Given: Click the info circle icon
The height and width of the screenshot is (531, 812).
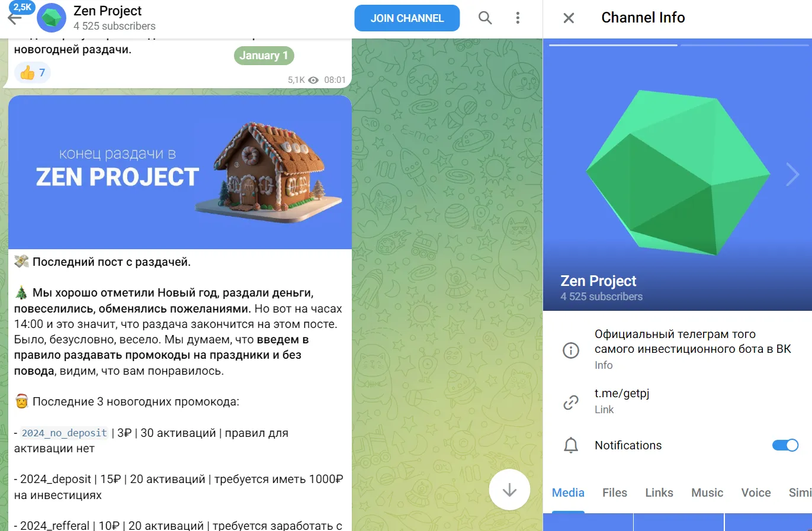Looking at the screenshot, I should coord(570,350).
